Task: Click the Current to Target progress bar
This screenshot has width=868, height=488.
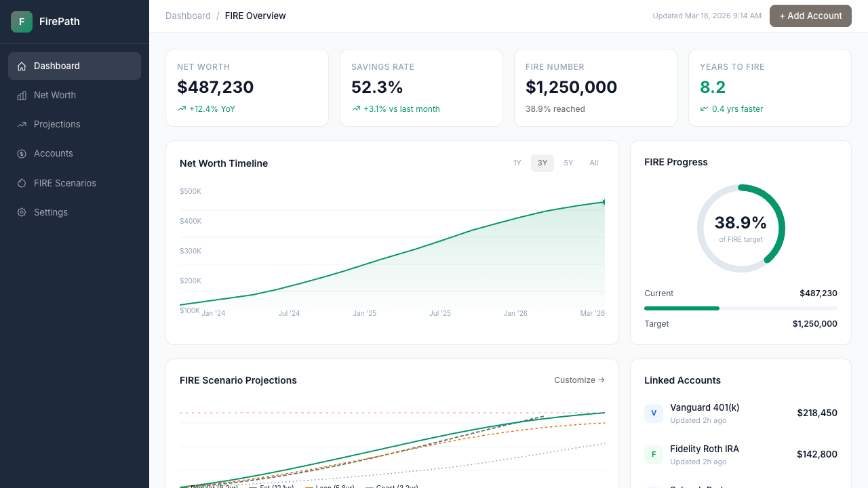Action: [741, 308]
